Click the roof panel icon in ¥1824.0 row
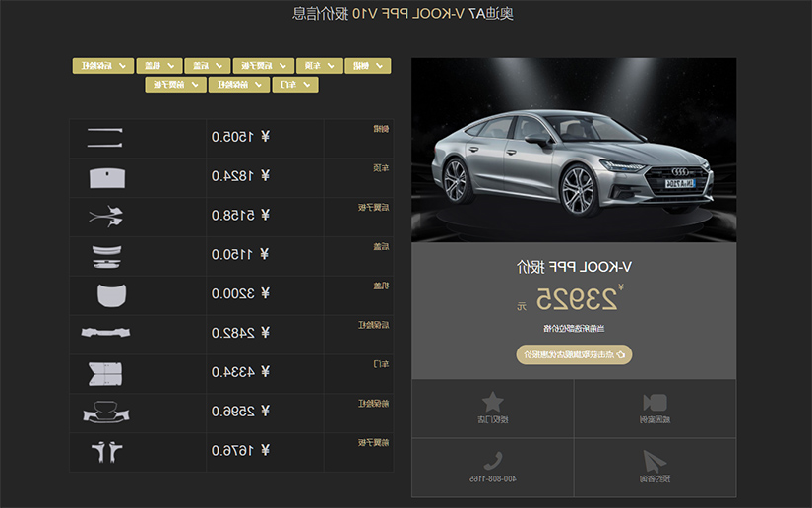 point(107,177)
